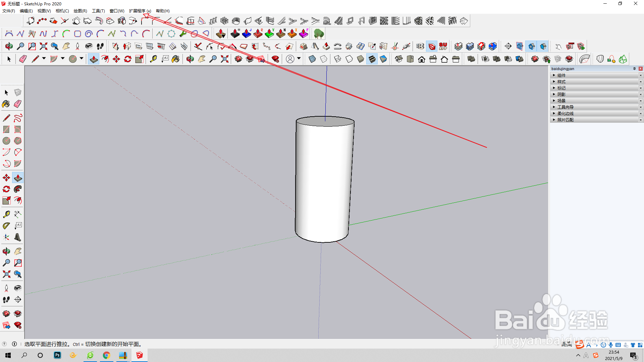Activate the Move tool in left toolbar

(6, 178)
